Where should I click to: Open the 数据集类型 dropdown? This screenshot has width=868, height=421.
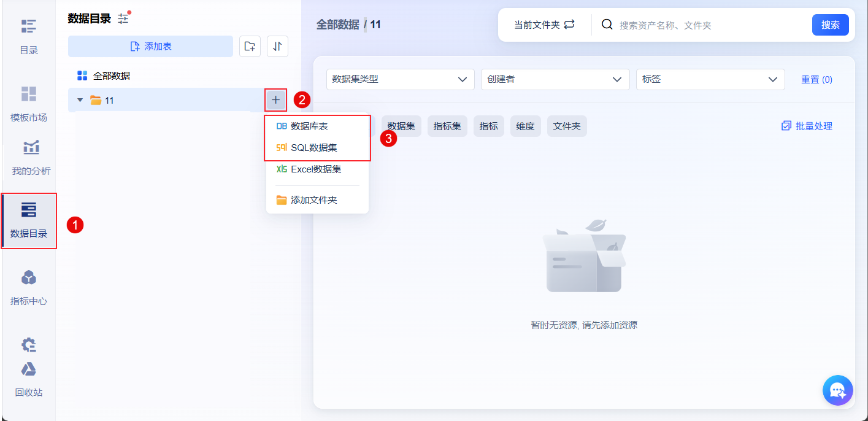click(400, 79)
